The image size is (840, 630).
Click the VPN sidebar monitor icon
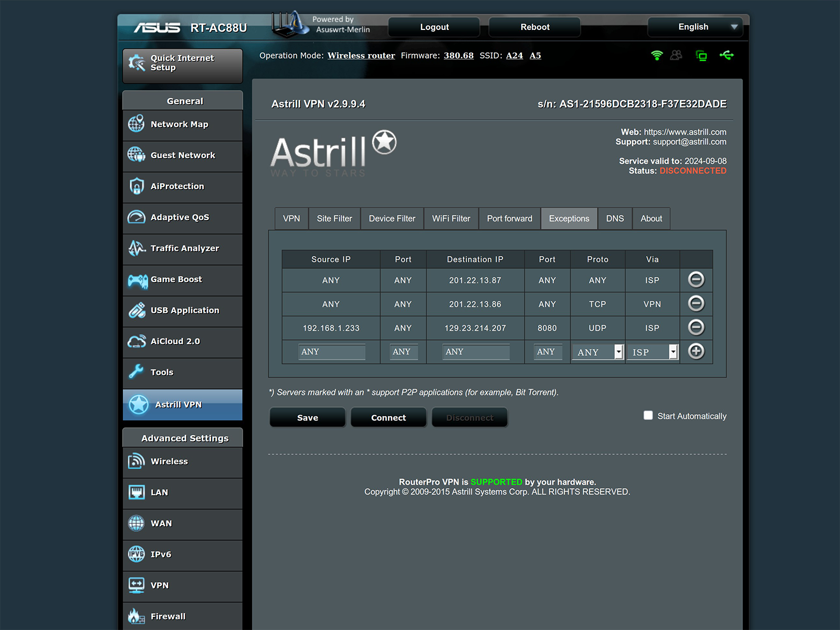pyautogui.click(x=136, y=585)
